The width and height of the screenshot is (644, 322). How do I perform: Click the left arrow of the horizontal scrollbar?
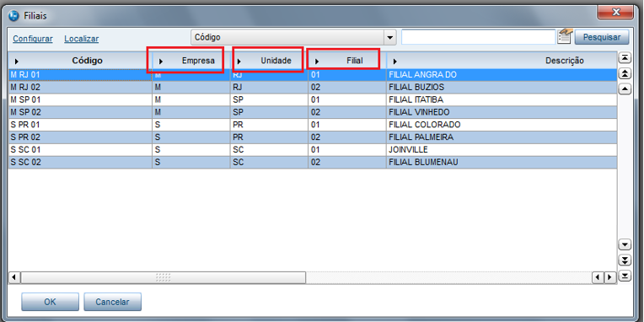14,277
